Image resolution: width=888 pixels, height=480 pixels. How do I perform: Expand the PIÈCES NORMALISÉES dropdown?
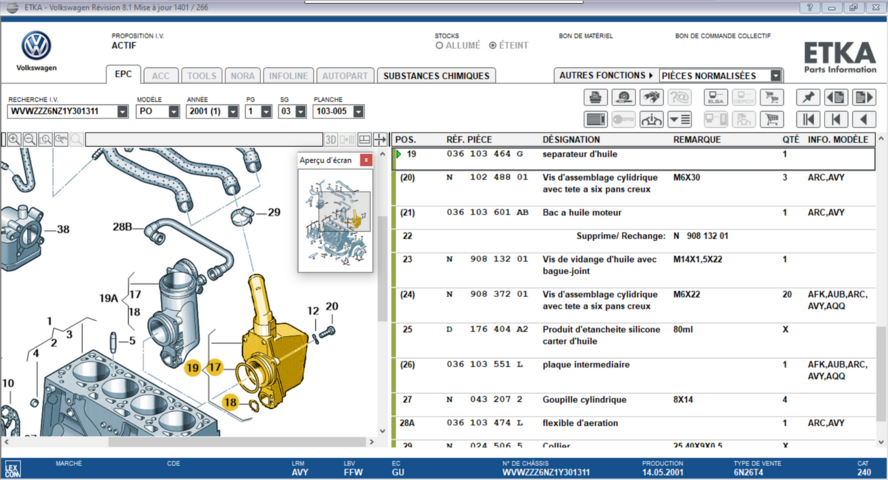click(x=776, y=75)
